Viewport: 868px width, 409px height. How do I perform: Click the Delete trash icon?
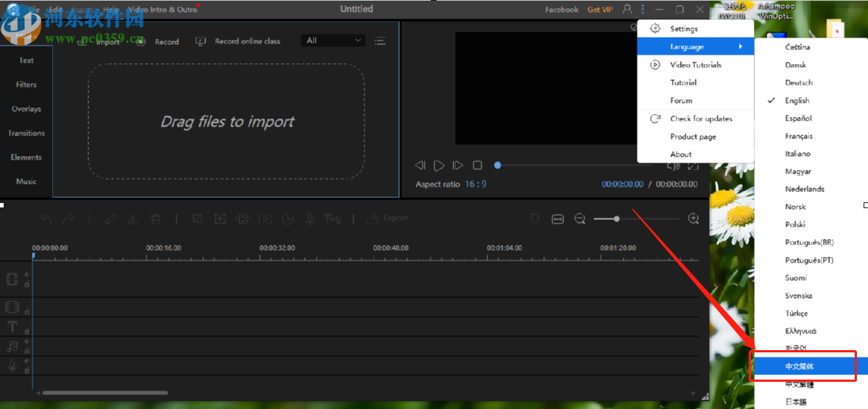tap(155, 218)
